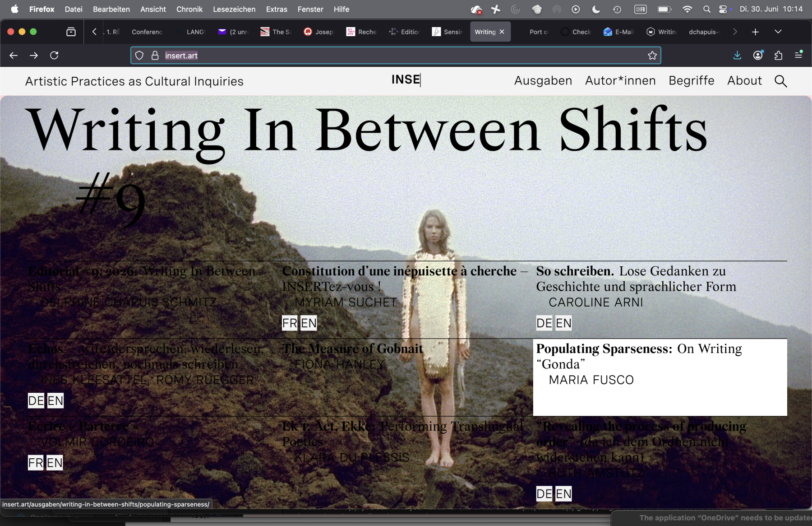Open the macOS Control Center

[723, 9]
